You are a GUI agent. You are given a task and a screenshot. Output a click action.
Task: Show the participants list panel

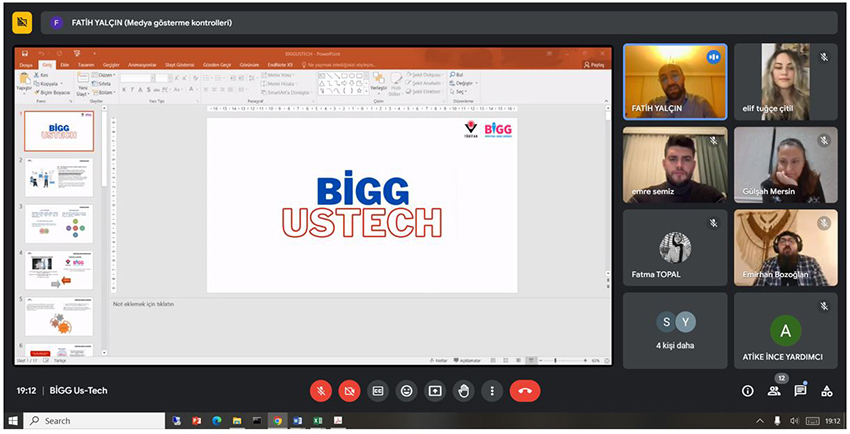coord(774,391)
